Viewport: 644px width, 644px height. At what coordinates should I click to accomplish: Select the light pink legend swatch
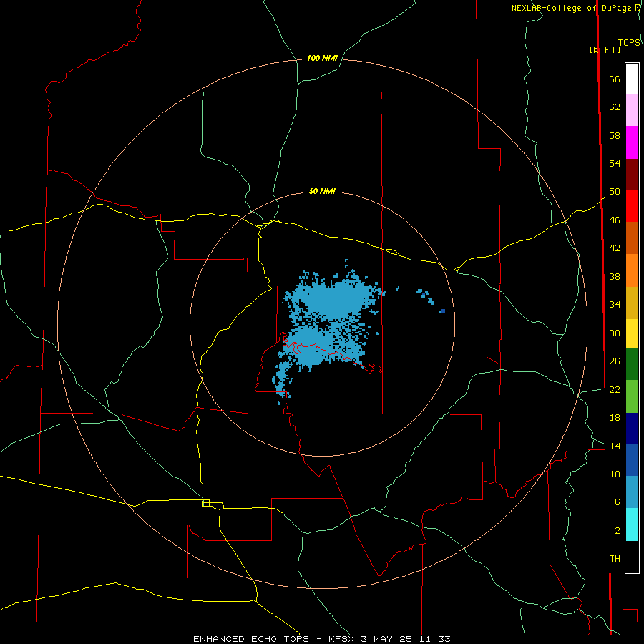pyautogui.click(x=632, y=110)
